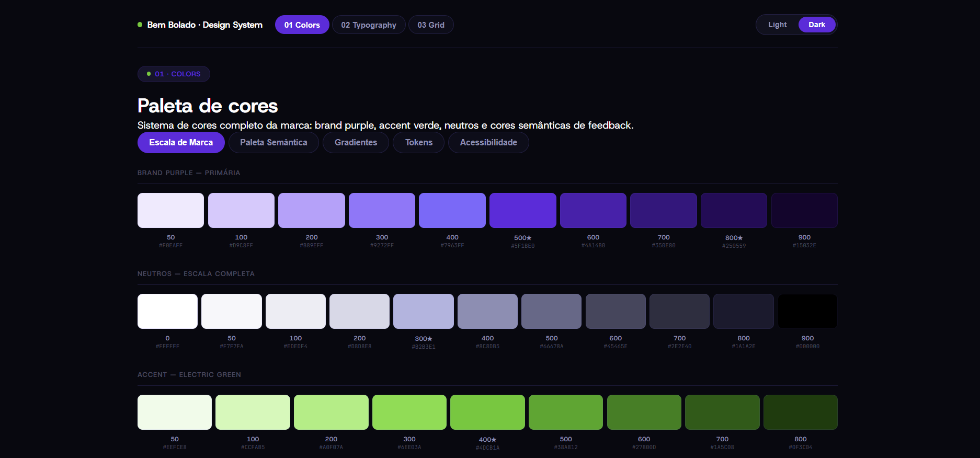Click the #250559 hex code text
Image resolution: width=980 pixels, height=458 pixels.
[x=734, y=246]
